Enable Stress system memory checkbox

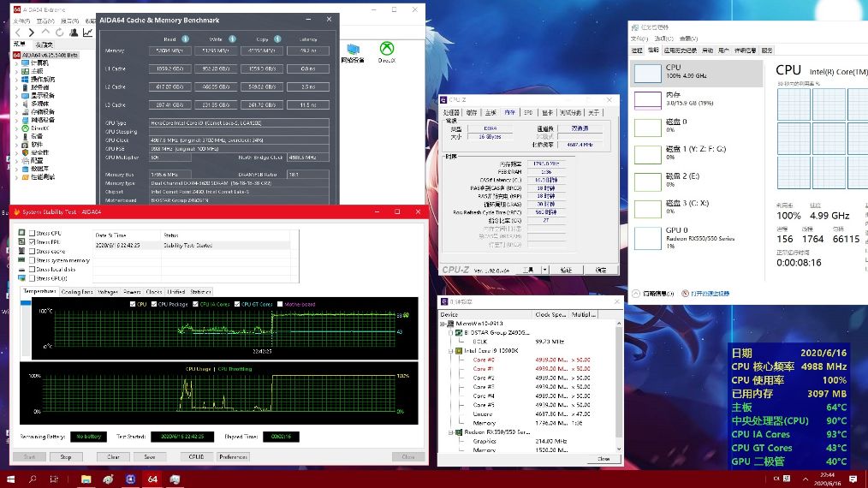pyautogui.click(x=33, y=260)
